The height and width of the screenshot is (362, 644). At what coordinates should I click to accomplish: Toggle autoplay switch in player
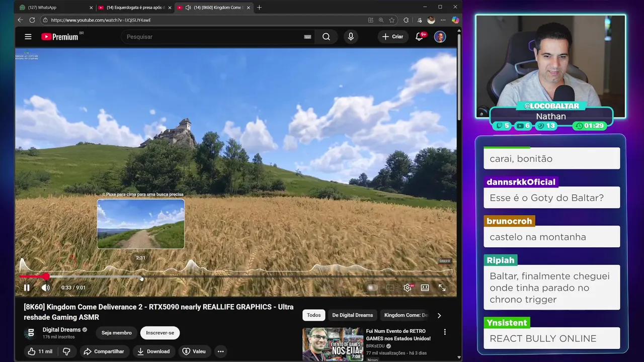pyautogui.click(x=371, y=288)
